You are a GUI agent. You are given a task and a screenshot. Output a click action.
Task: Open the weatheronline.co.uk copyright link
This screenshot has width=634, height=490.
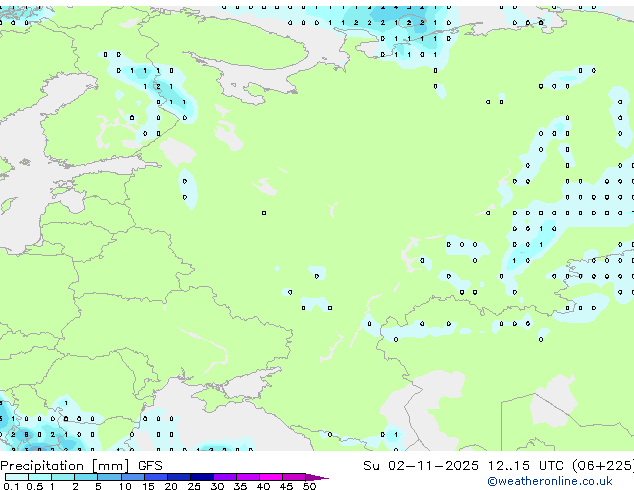point(550,481)
